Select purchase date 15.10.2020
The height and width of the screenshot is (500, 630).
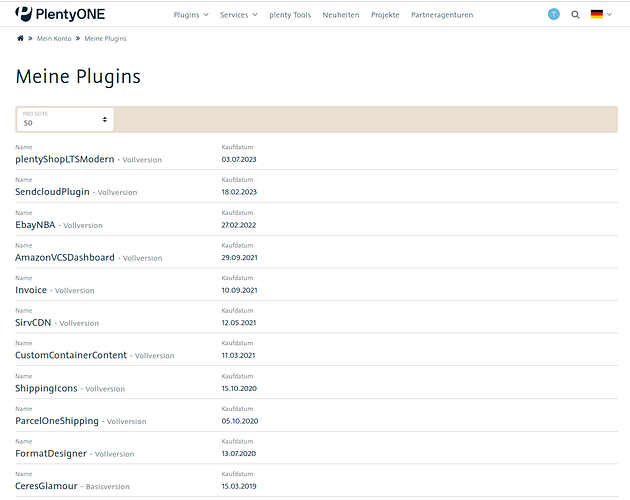click(239, 388)
